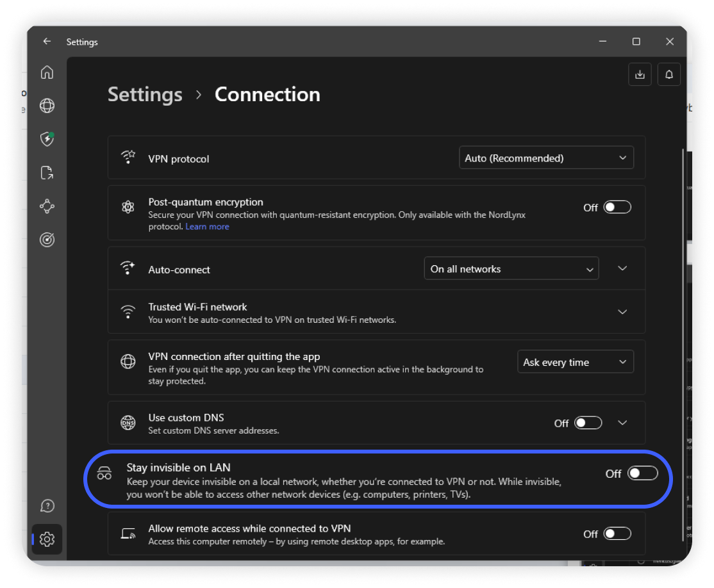Open the Home icon in sidebar
Image resolution: width=714 pixels, height=588 pixels.
[47, 72]
